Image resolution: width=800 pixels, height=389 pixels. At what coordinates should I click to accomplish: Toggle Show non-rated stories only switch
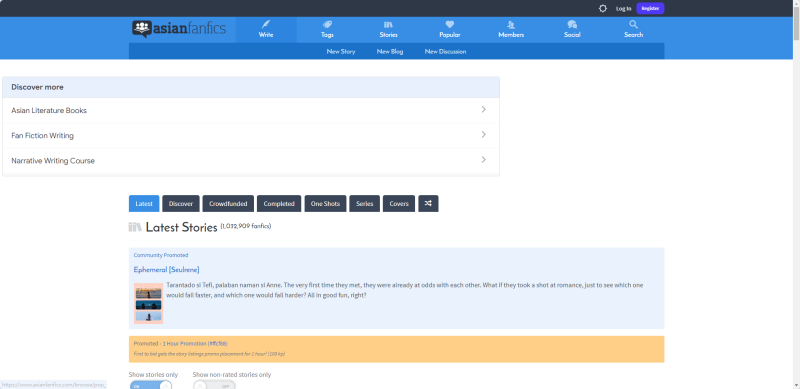(214, 385)
